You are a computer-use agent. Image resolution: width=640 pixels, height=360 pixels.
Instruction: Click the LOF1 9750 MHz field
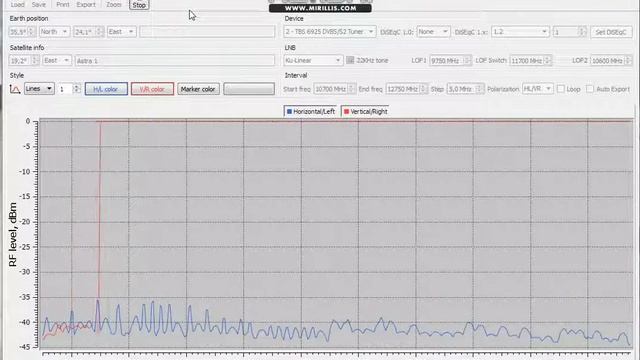click(450, 60)
